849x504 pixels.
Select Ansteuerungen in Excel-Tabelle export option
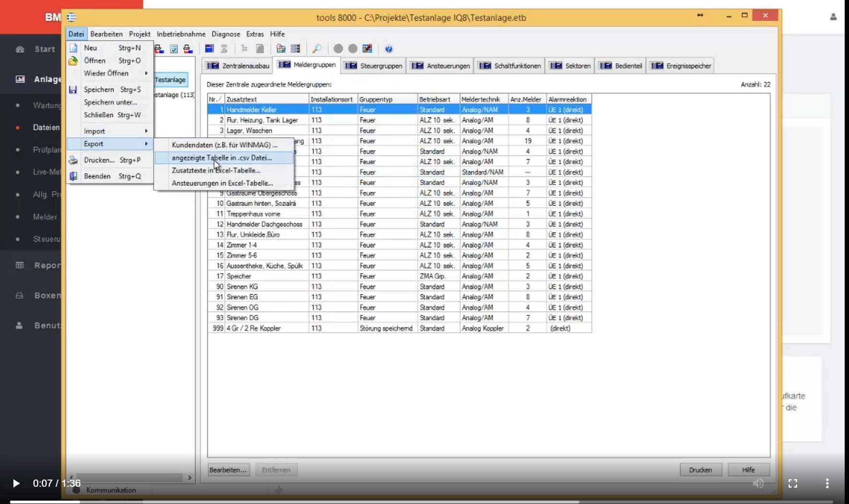[x=224, y=183]
